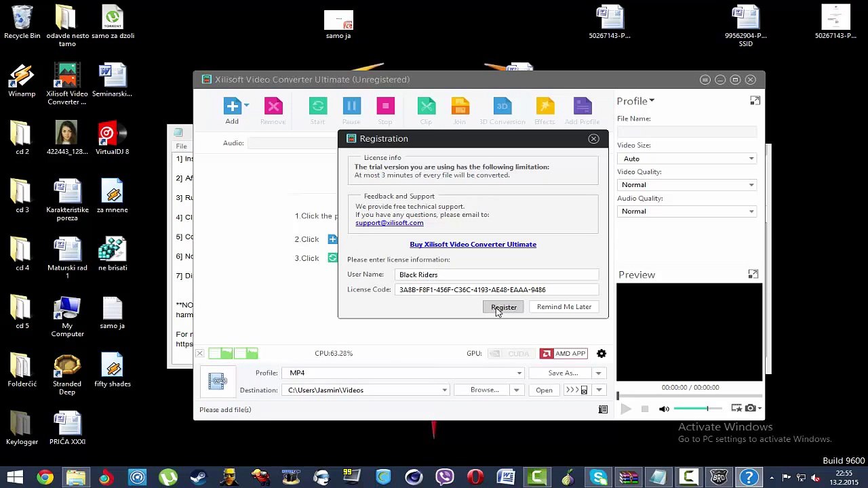This screenshot has width=868, height=488.
Task: Click the User Name input field
Action: [x=497, y=274]
